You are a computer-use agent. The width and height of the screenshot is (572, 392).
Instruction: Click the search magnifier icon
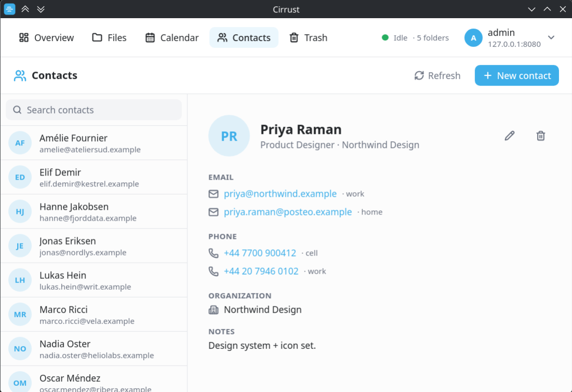pyautogui.click(x=17, y=110)
